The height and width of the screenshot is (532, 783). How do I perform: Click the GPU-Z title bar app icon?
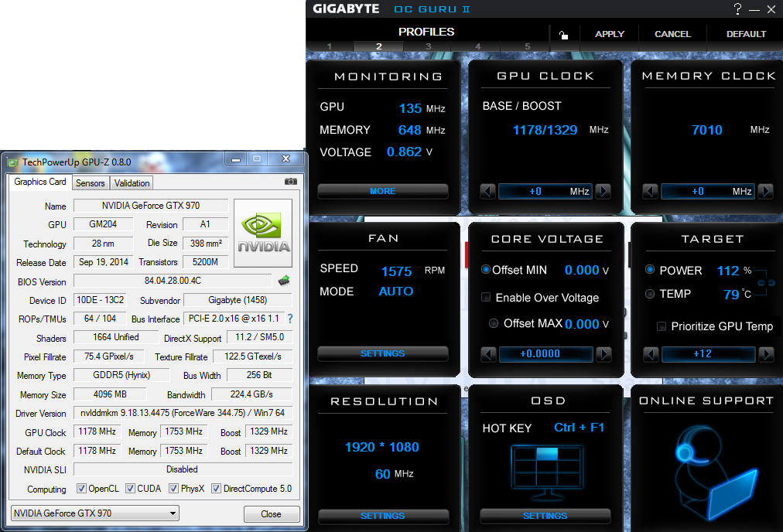[x=13, y=162]
